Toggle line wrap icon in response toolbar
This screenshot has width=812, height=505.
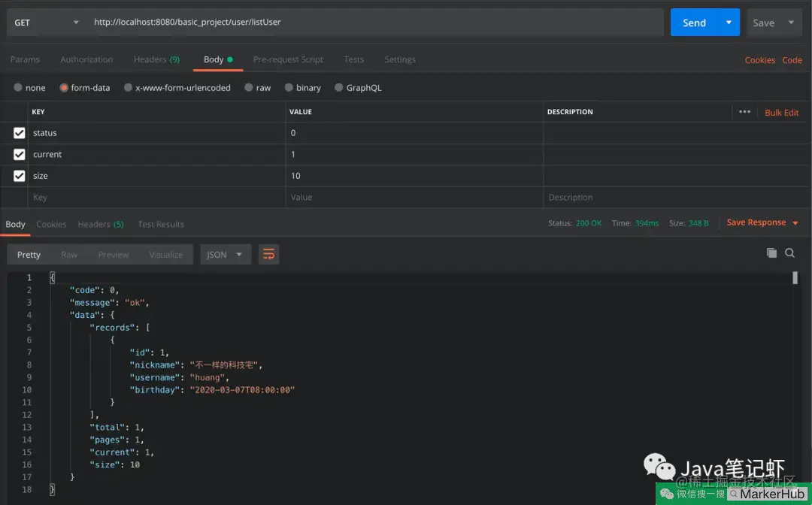pyautogui.click(x=268, y=255)
